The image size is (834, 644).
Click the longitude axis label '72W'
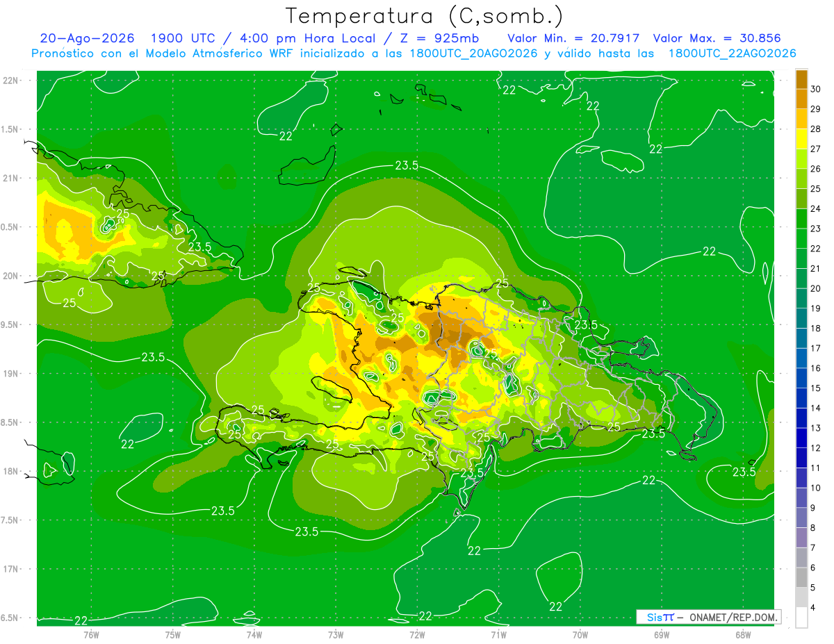(417, 634)
